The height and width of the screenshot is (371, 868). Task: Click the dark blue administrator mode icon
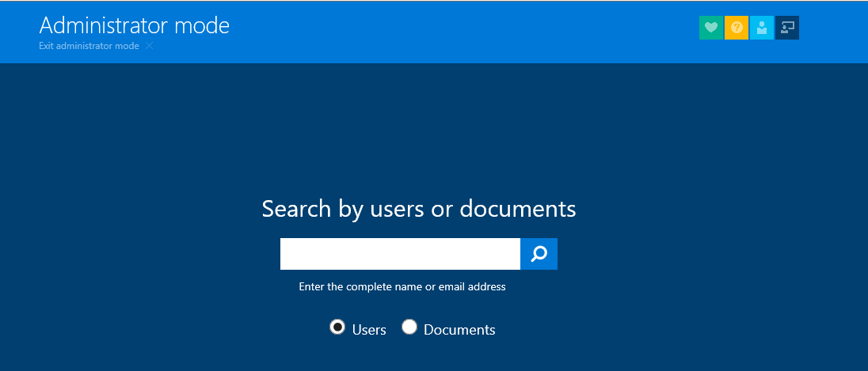[787, 28]
